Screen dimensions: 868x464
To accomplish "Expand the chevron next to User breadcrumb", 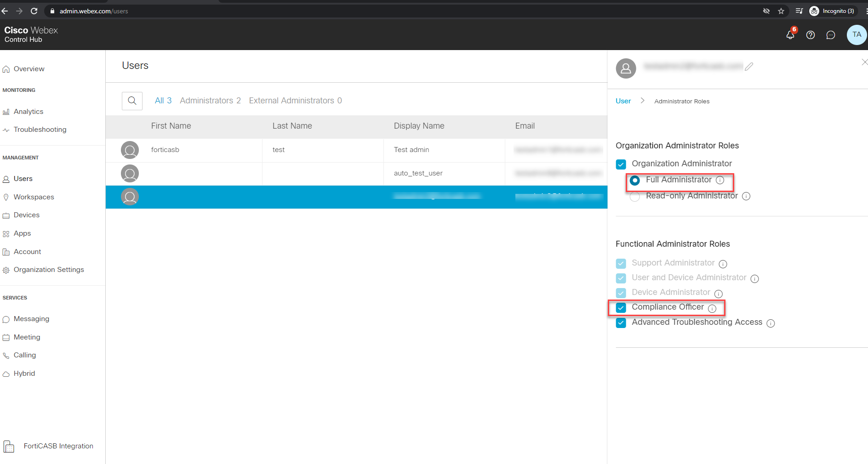I will pyautogui.click(x=642, y=101).
